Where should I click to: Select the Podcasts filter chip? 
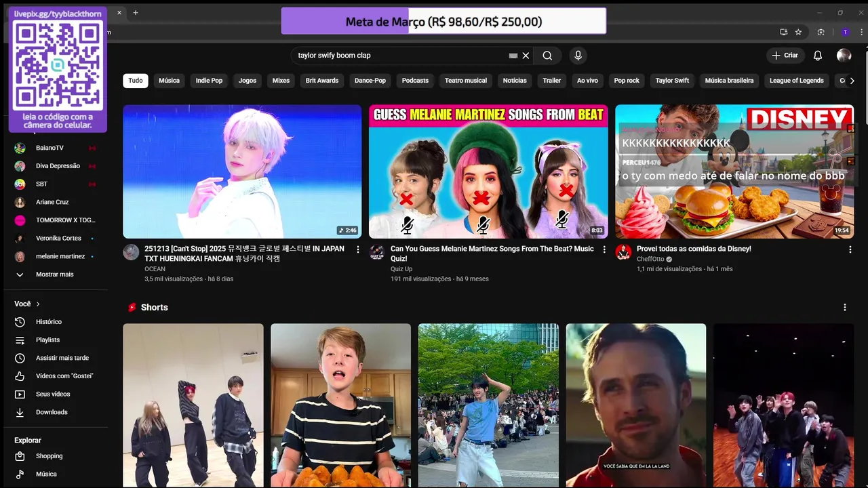click(415, 81)
